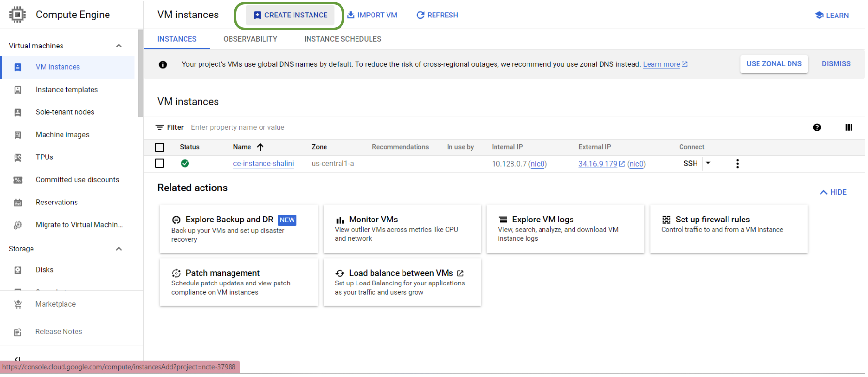Open the SSH options dropdown arrow
Screen dimensions: 868x377
coord(708,163)
